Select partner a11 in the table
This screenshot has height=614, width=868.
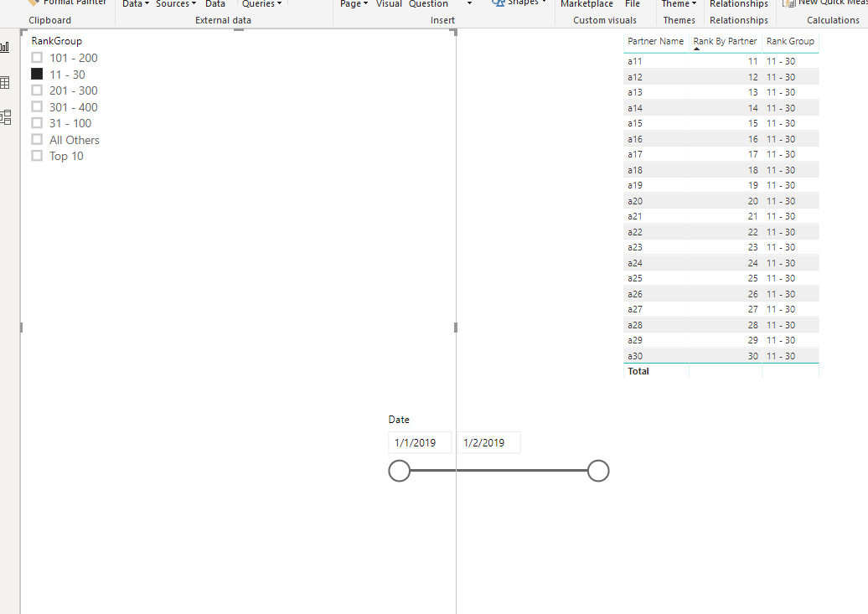click(x=635, y=61)
